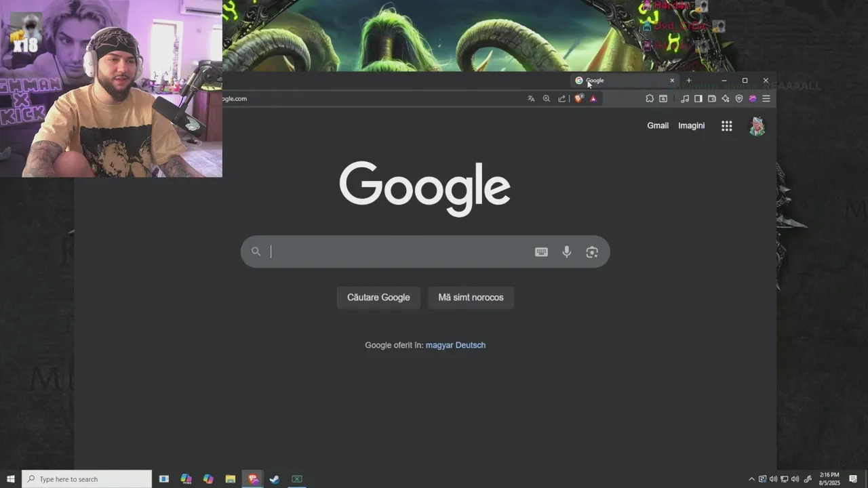868x488 pixels.
Task: Open Brave Rewards triangle icon
Action: (593, 99)
